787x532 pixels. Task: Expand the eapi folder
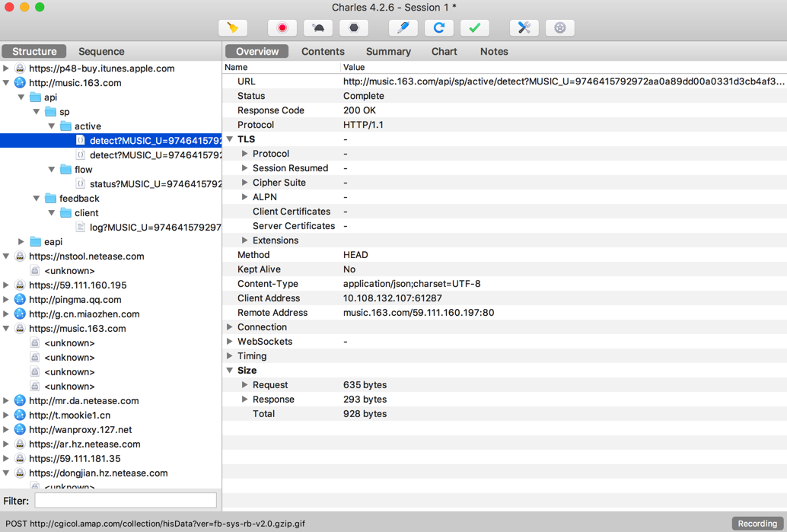pos(21,242)
